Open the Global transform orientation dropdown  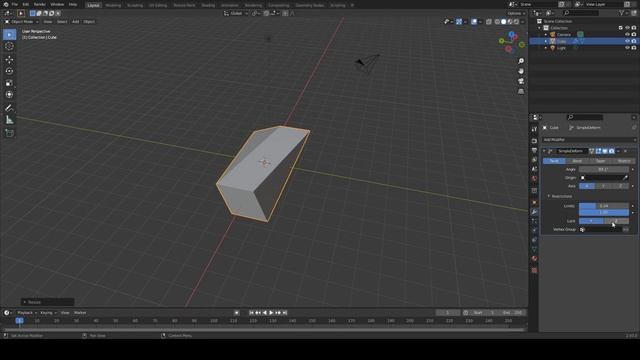[x=236, y=13]
